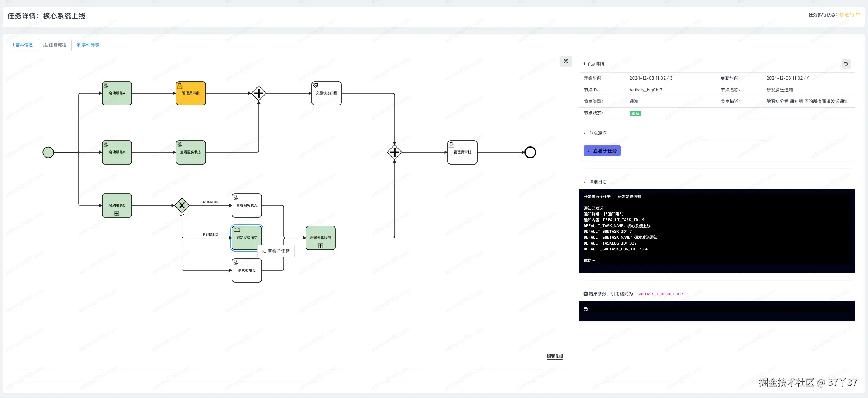The image size is (868, 398).
Task: Switch to the 基本信息 tab
Action: (23, 45)
